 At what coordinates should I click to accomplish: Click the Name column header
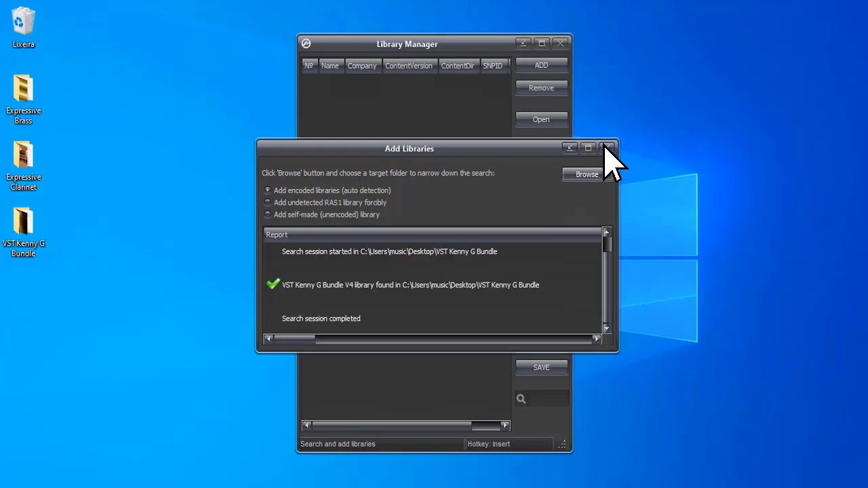coord(331,66)
